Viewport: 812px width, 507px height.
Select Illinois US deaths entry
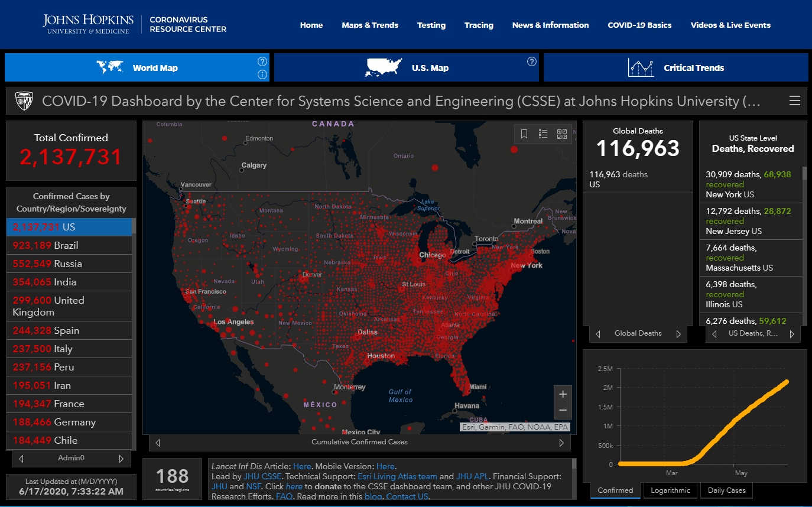751,294
